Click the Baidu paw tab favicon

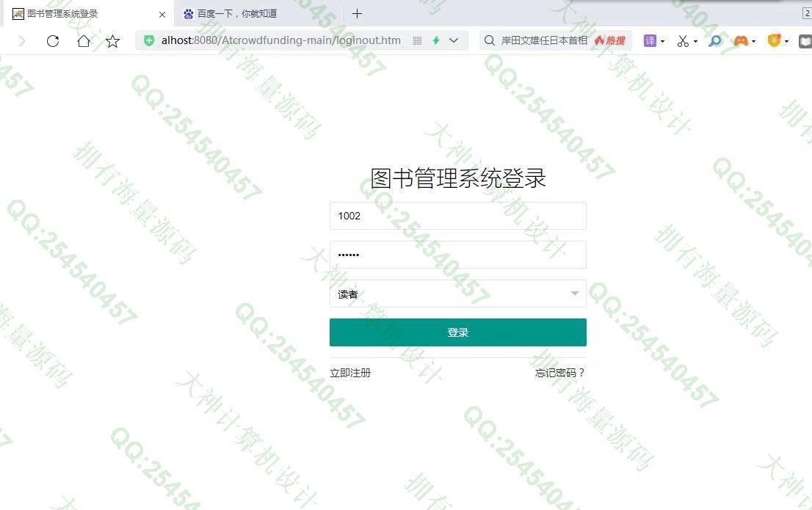(189, 14)
